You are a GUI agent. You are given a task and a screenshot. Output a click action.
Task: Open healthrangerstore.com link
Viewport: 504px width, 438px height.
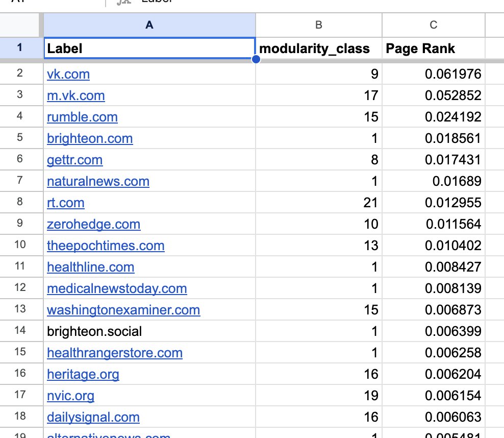coord(114,353)
